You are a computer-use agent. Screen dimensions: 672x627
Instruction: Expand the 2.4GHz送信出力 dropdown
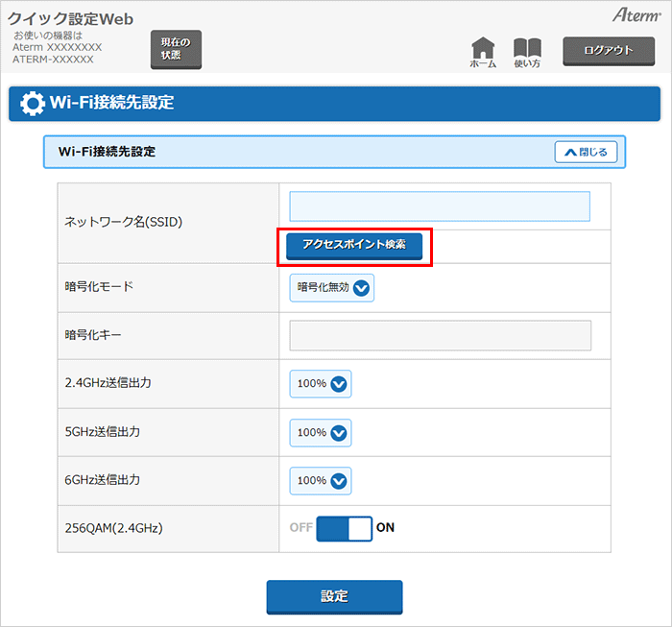[x=321, y=384]
